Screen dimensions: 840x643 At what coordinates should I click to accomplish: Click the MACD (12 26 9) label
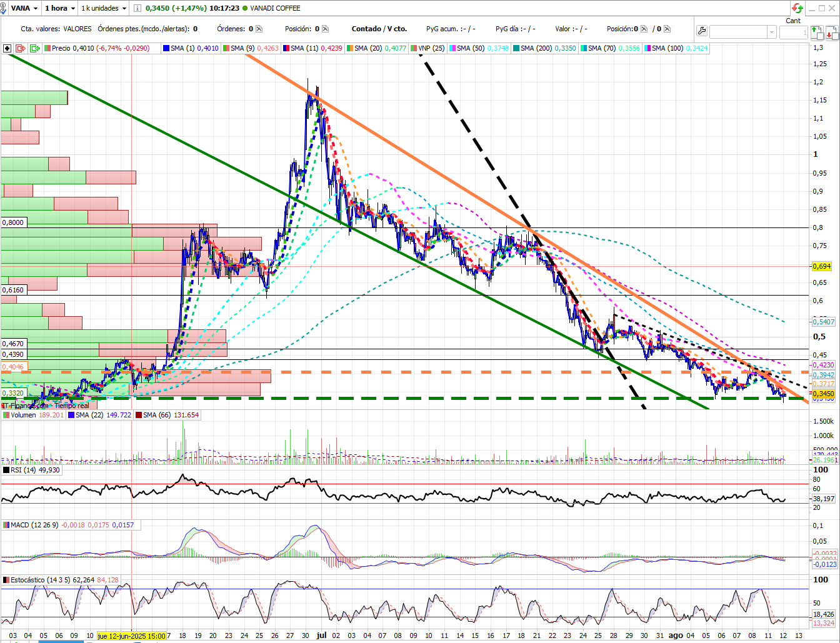point(34,525)
